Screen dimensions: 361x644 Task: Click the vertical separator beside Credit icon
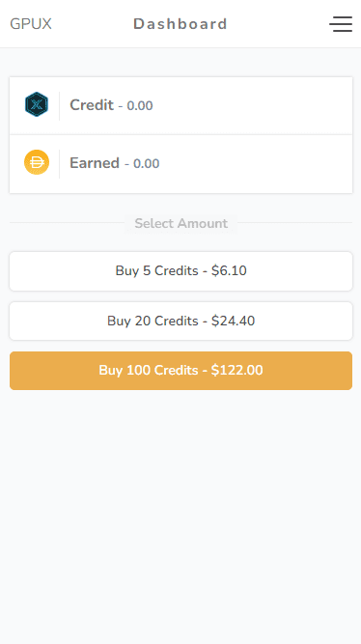point(60,106)
